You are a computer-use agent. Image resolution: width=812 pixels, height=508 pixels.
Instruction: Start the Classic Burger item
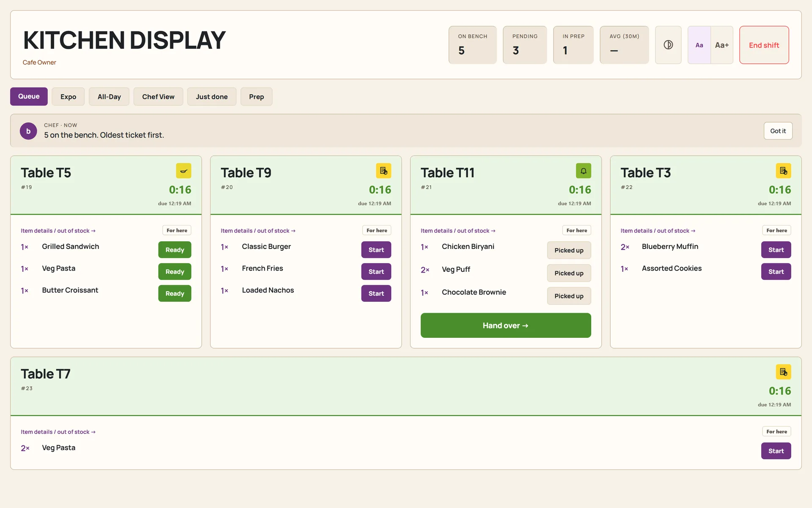coord(376,250)
